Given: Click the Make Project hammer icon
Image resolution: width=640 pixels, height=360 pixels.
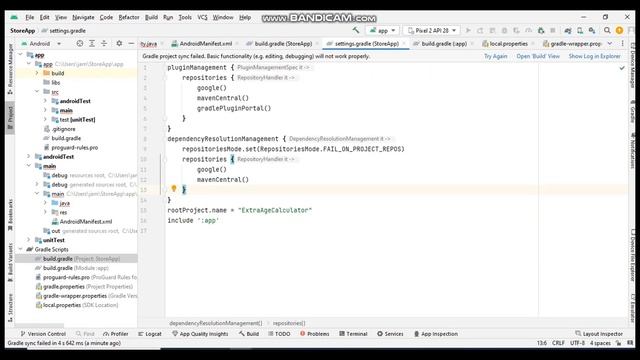Looking at the screenshot, I should [356, 30].
